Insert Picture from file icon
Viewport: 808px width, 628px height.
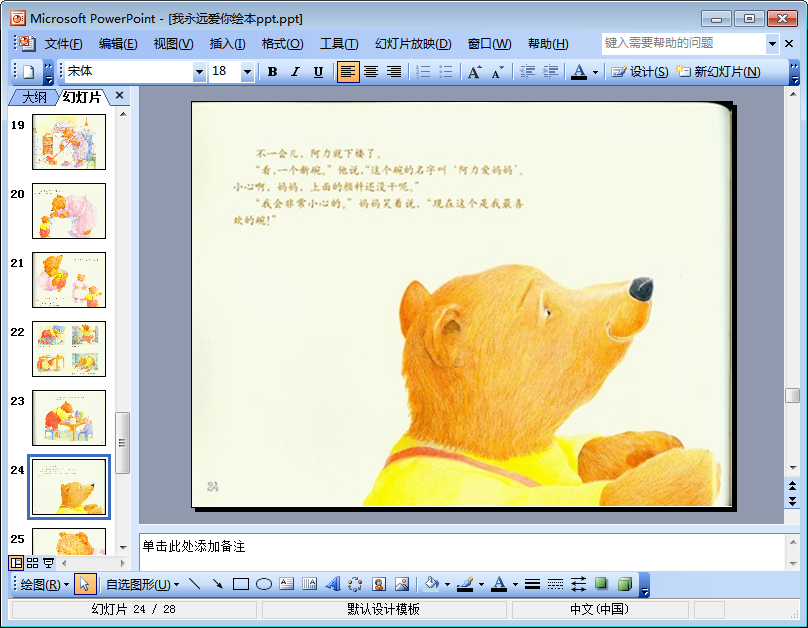402,584
